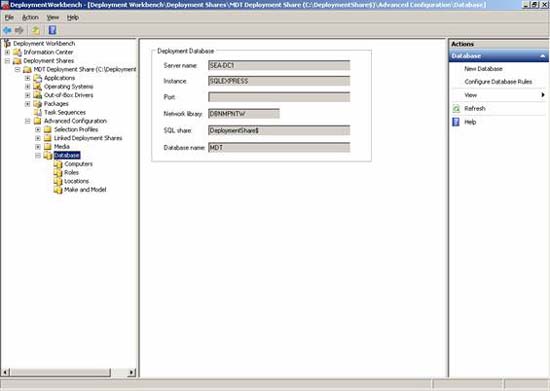Viewport: 550px width, 391px height.
Task: Click the Advanced Configuration folder icon
Action: pyautogui.click(x=38, y=121)
